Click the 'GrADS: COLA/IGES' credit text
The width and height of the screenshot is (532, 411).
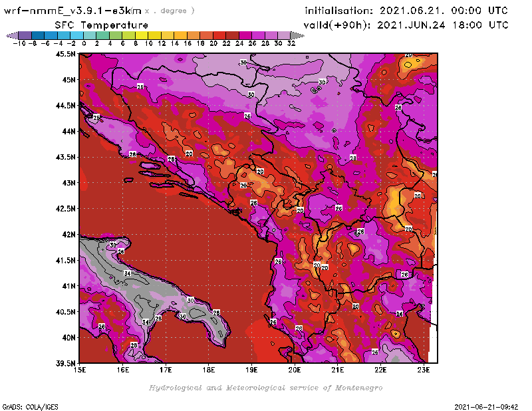(30, 407)
